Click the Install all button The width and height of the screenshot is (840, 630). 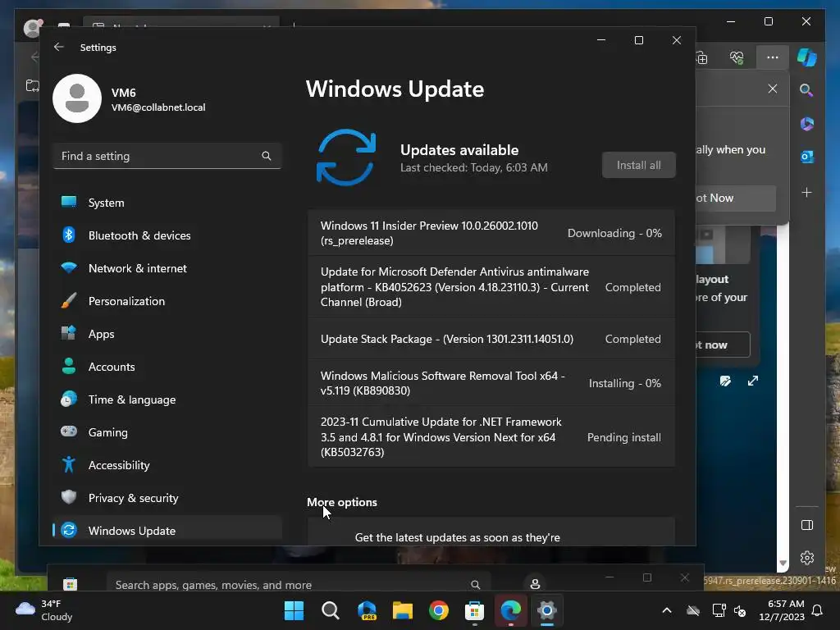click(638, 165)
